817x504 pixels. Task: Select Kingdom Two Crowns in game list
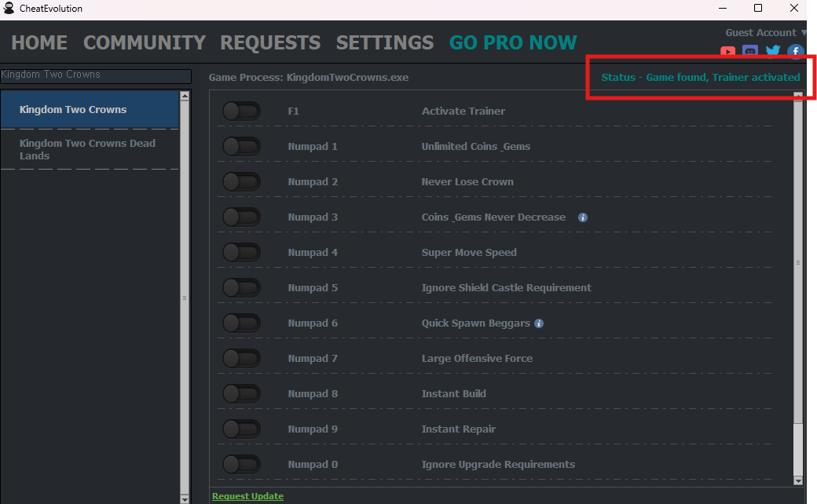[90, 109]
